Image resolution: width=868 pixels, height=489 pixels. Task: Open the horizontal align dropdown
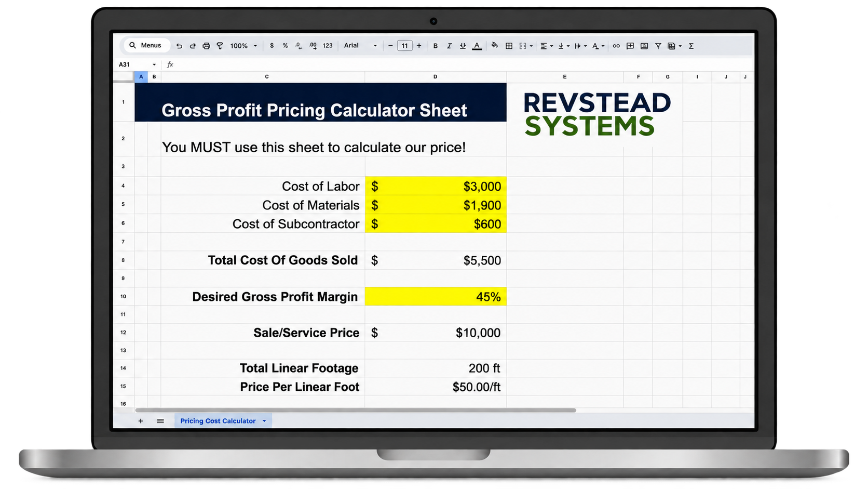[x=546, y=46]
